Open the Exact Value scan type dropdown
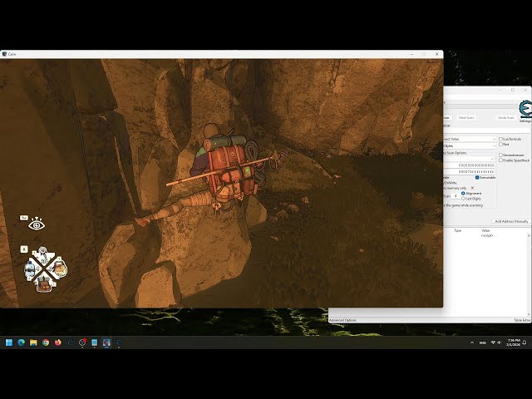 470,139
